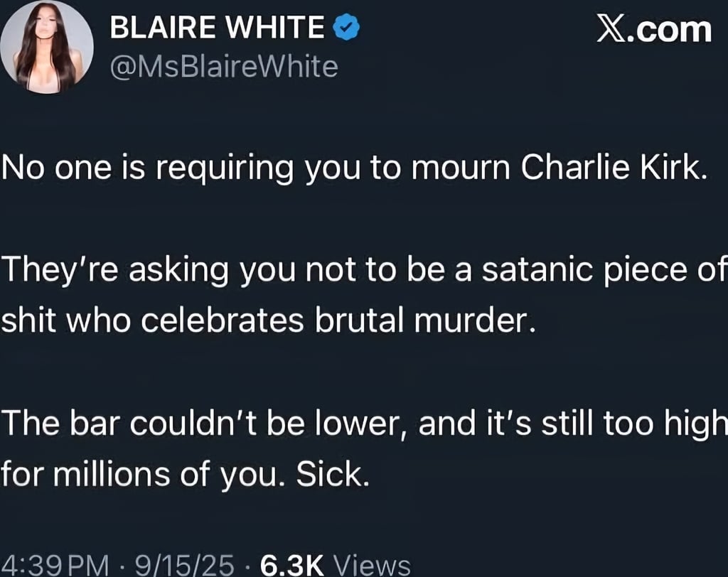Click the X logo beside '.com'
728x577 pixels.
610,30
